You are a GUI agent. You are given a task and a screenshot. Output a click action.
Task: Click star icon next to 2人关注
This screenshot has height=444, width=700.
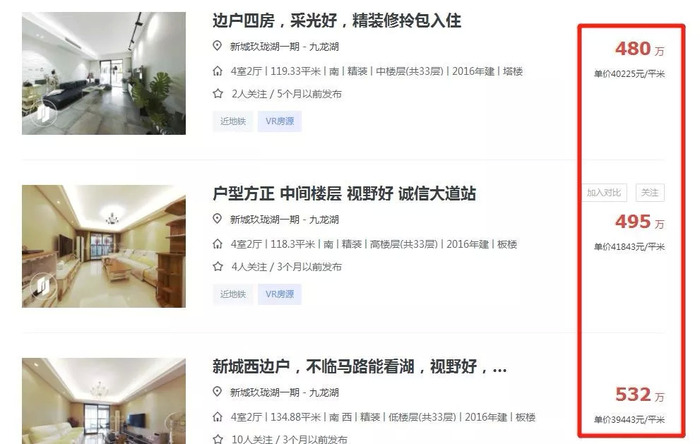coord(218,93)
